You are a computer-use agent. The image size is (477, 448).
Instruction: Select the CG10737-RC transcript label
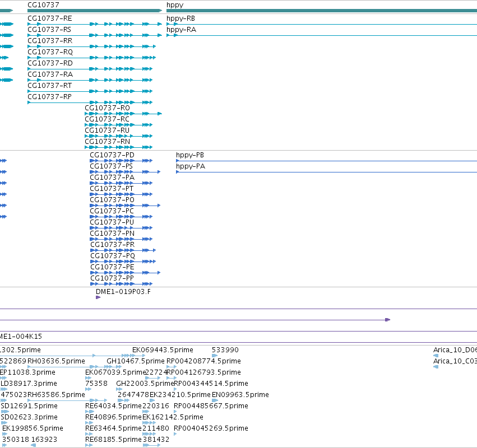pyautogui.click(x=107, y=119)
